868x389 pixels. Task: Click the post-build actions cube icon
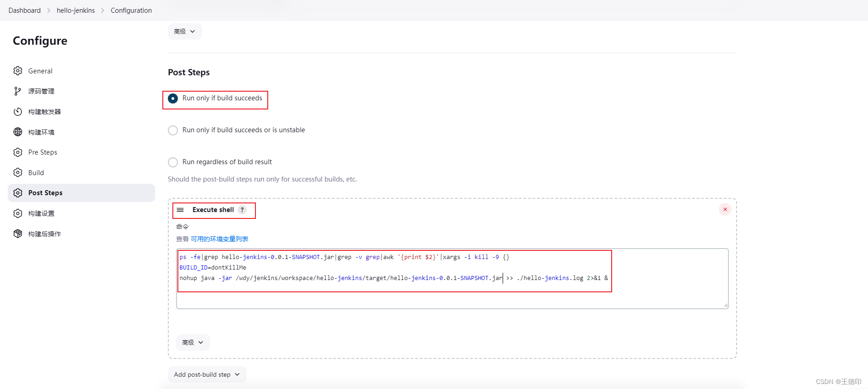[x=18, y=233]
